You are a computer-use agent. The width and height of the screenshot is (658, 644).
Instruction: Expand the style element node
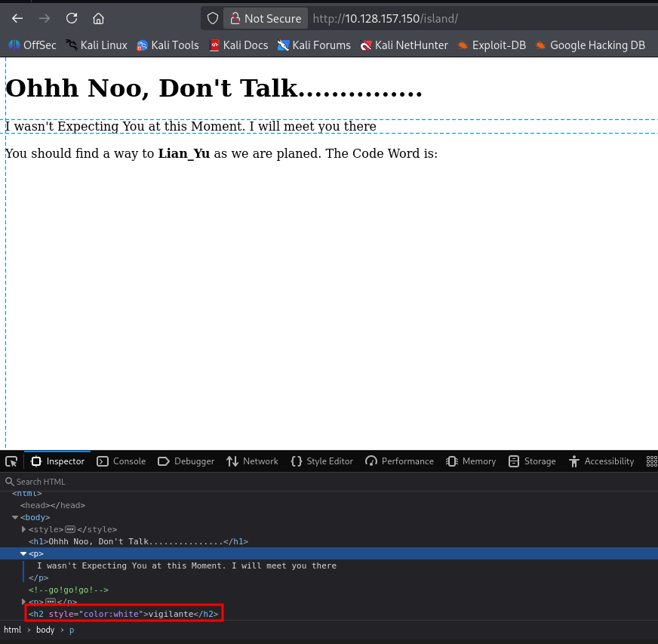[23, 530]
